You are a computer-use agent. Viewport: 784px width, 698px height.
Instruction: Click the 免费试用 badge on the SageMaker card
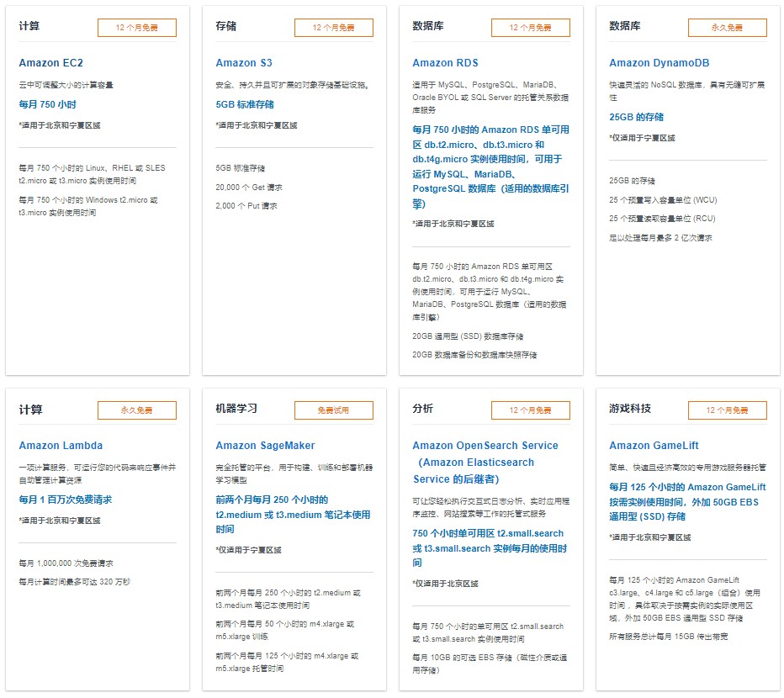click(334, 410)
